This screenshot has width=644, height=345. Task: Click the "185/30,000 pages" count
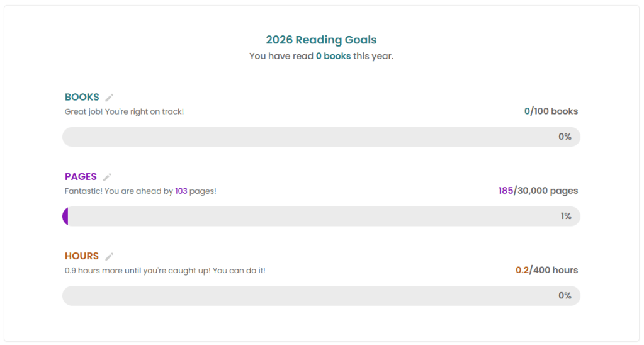[x=538, y=191]
